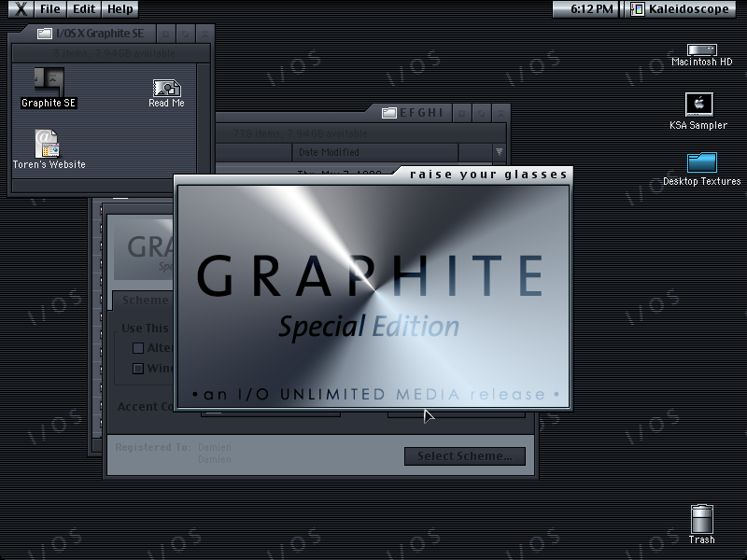Click the collapse arrow button on the E F G H I window
The width and height of the screenshot is (747, 560).
[x=500, y=113]
